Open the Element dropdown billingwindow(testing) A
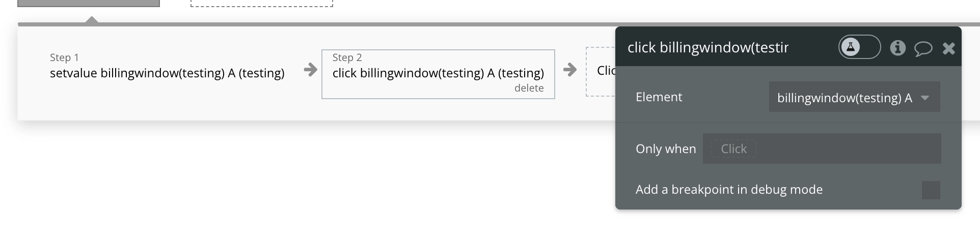Image resolution: width=980 pixels, height=237 pixels. [x=846, y=97]
